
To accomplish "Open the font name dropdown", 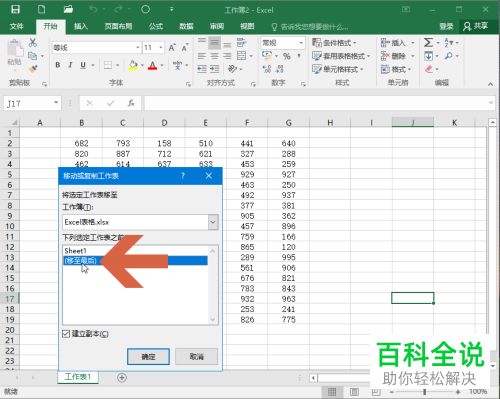I will (x=137, y=48).
